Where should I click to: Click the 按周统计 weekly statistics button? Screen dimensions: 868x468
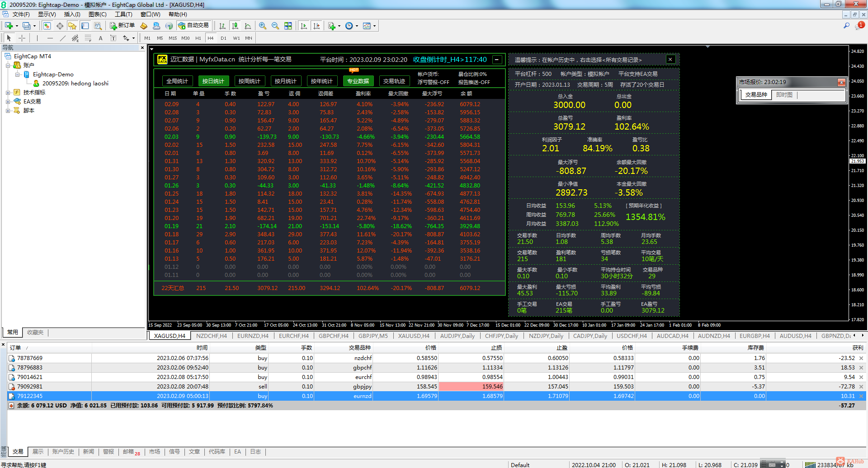click(x=250, y=81)
